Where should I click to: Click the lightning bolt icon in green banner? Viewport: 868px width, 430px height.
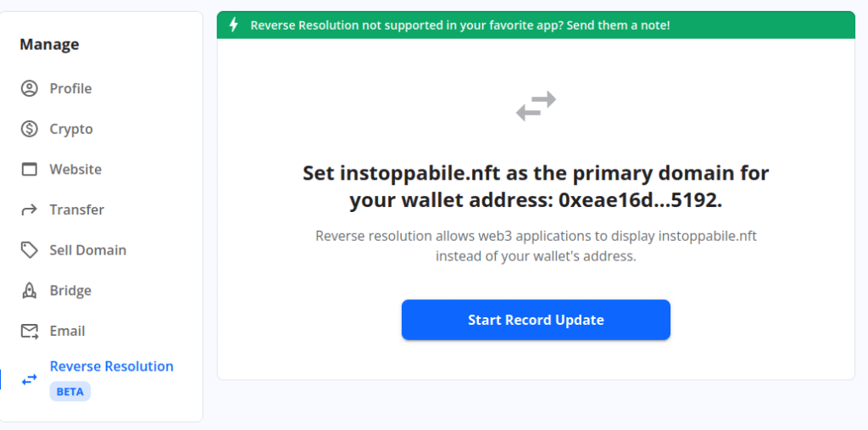coord(234,25)
